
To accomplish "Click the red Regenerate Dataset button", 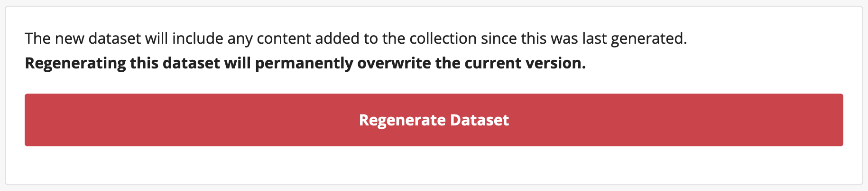I will tap(434, 120).
